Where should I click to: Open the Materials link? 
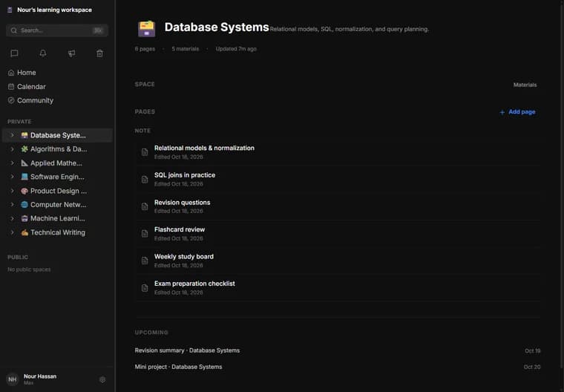coord(525,85)
